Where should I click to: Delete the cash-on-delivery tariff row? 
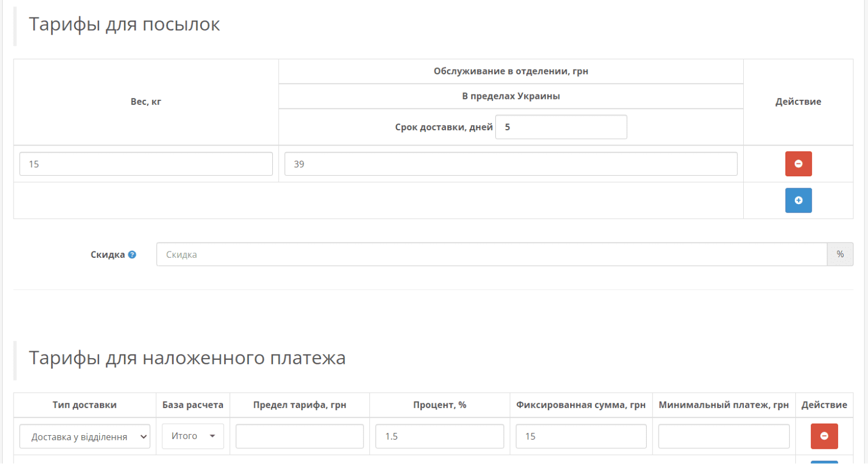pyautogui.click(x=824, y=436)
